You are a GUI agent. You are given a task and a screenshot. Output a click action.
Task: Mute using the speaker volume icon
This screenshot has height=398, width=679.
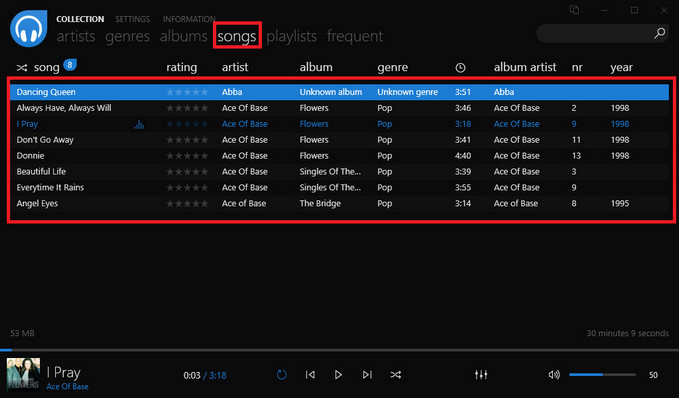[x=554, y=375]
